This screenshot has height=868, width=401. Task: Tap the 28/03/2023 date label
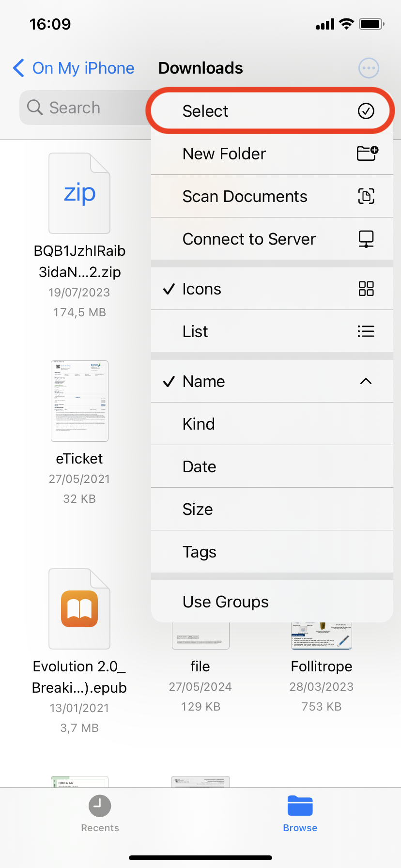coord(322,687)
